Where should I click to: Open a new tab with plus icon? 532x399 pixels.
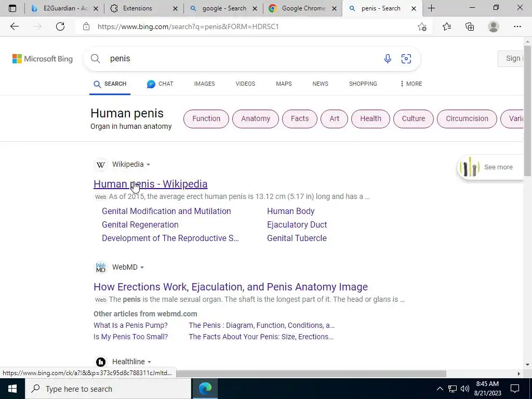pos(431,8)
